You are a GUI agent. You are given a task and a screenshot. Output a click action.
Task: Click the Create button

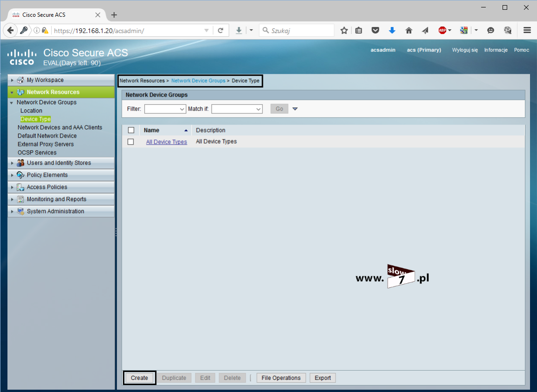pos(140,378)
